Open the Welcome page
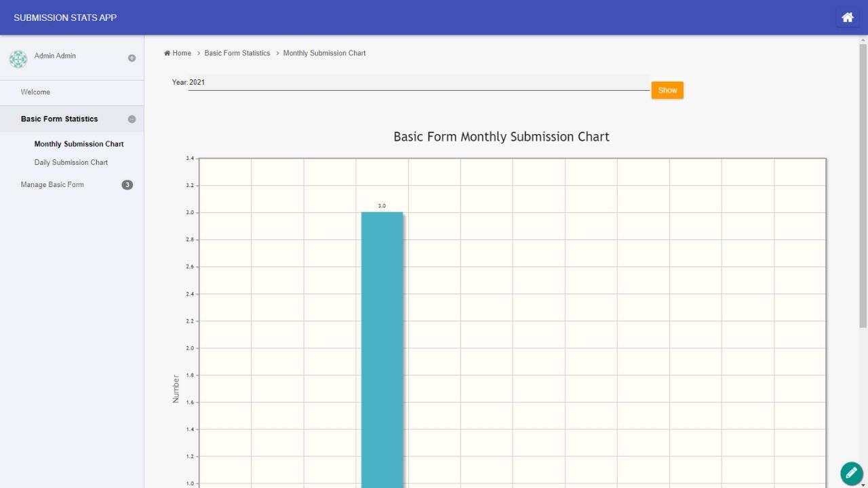The width and height of the screenshot is (868, 488). [35, 92]
